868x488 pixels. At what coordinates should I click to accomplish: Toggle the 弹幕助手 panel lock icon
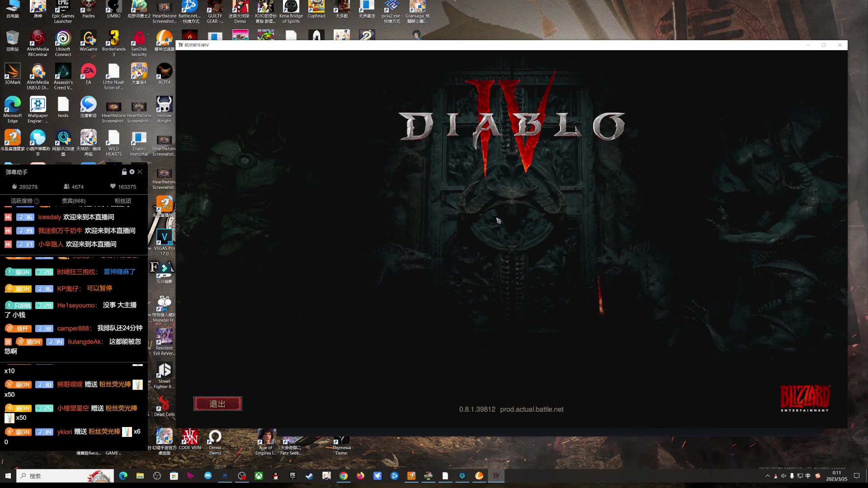124,172
